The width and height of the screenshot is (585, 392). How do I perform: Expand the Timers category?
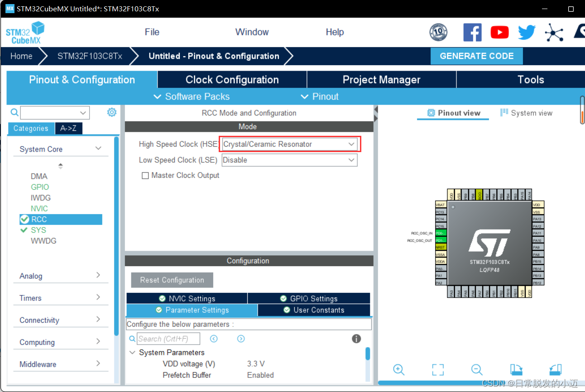click(98, 297)
